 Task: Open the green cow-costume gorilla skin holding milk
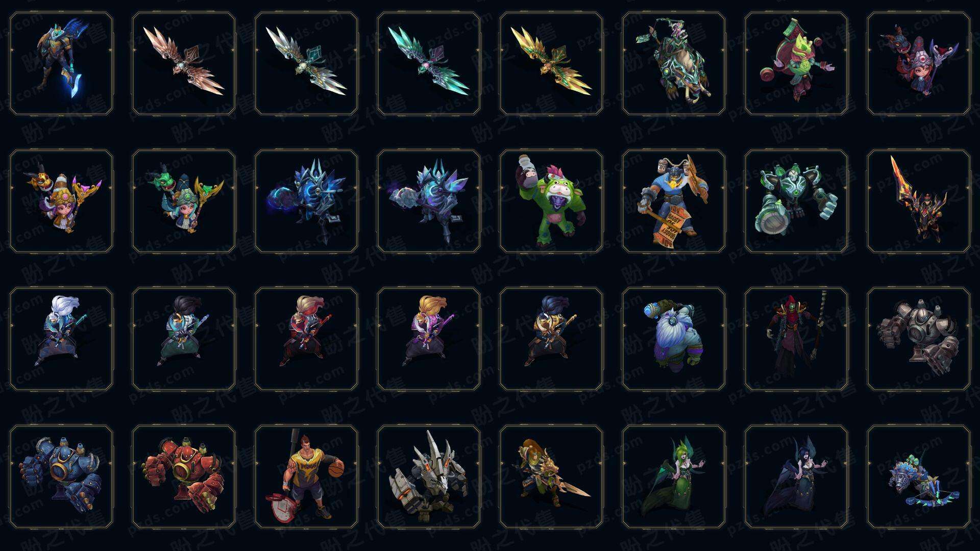click(551, 201)
